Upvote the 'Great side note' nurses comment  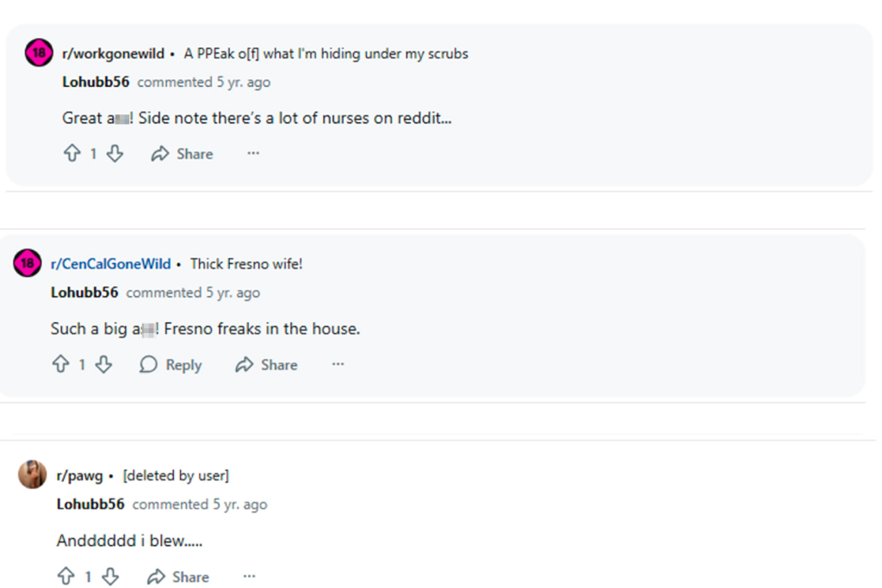[74, 153]
